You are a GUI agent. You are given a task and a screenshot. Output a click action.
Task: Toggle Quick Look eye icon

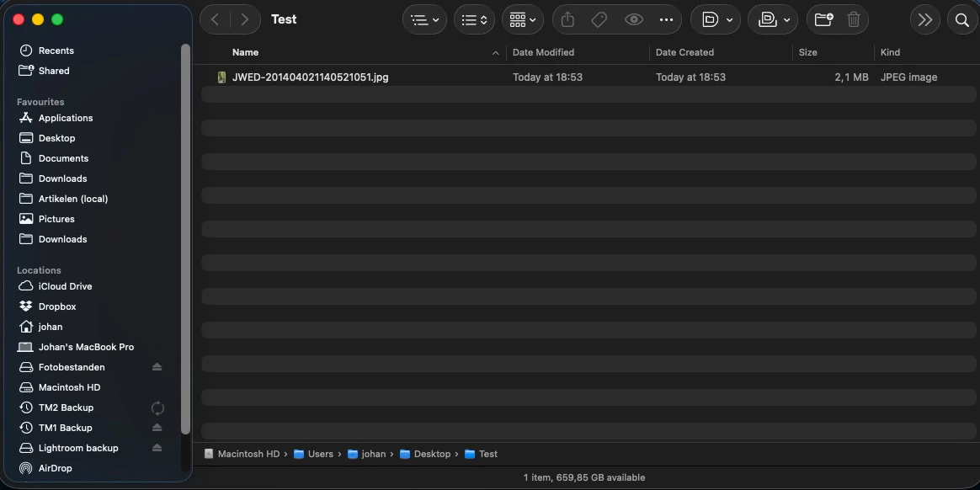point(634,19)
